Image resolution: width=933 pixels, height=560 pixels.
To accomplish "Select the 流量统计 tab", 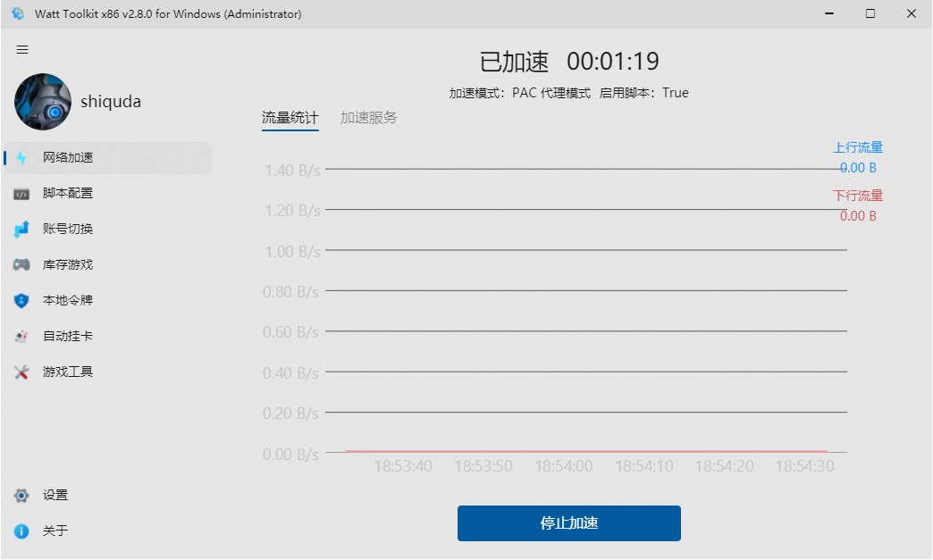I will click(x=290, y=117).
